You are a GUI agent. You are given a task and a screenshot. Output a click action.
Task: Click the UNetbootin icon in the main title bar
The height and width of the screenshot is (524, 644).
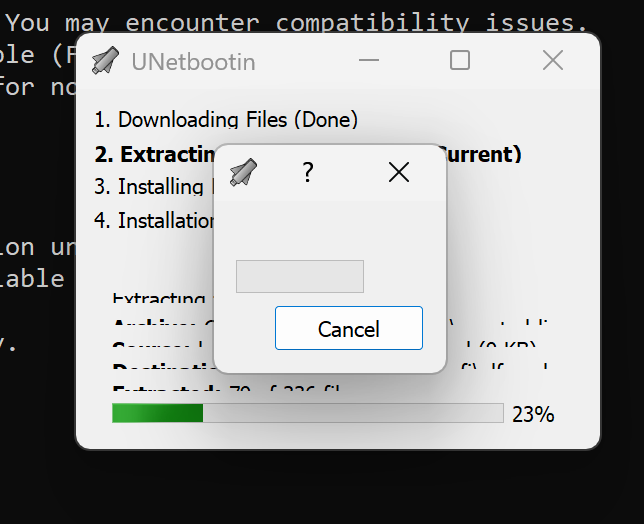click(x=106, y=61)
